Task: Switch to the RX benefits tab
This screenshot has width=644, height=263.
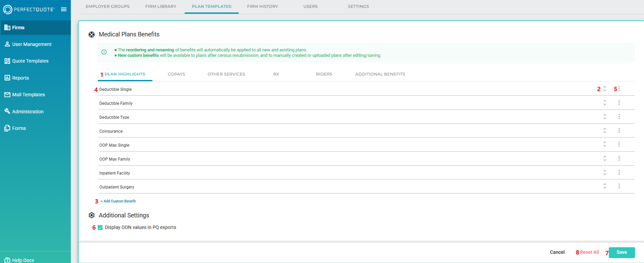Action: point(276,74)
